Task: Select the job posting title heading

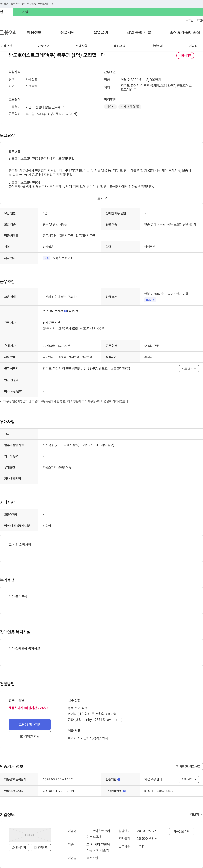Action: click(x=58, y=55)
